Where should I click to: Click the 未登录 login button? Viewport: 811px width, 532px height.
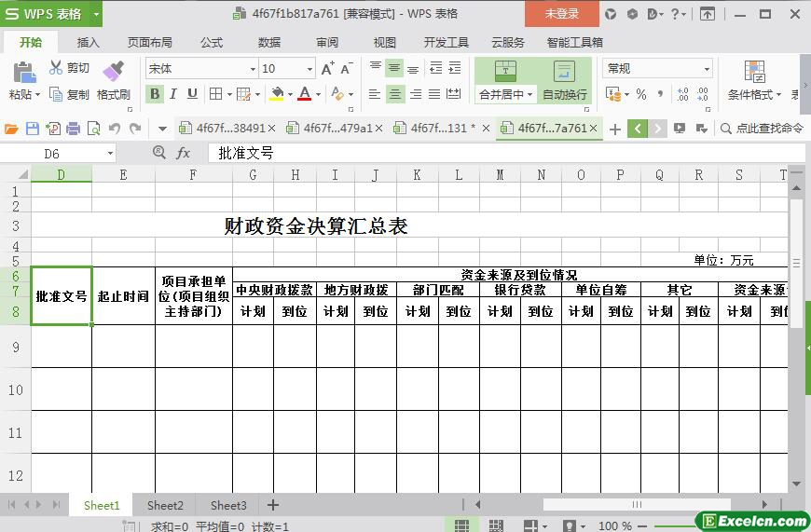click(x=562, y=14)
